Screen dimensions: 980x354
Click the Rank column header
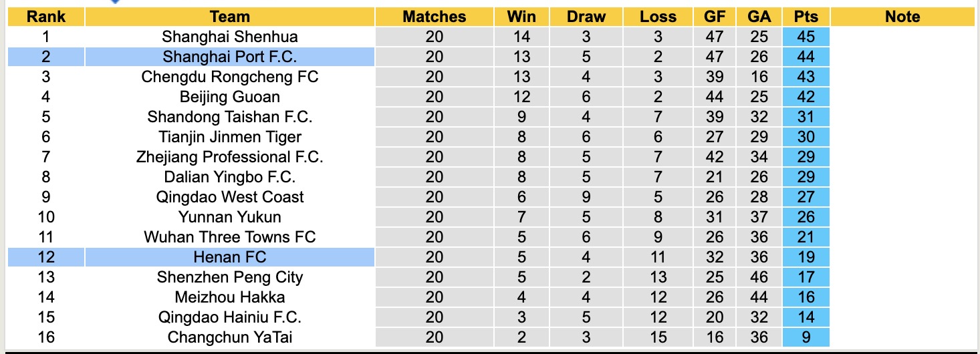tap(45, 17)
